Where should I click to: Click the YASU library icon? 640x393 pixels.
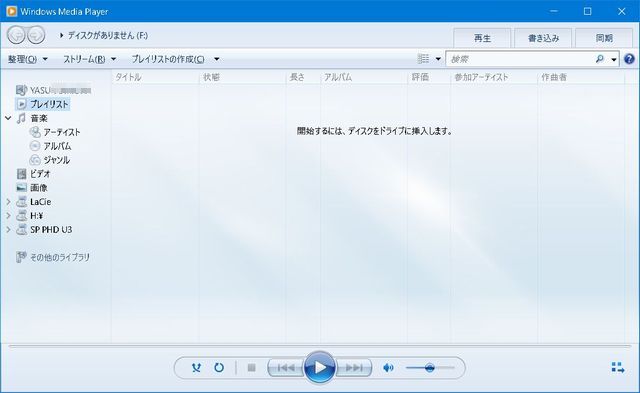click(x=21, y=90)
